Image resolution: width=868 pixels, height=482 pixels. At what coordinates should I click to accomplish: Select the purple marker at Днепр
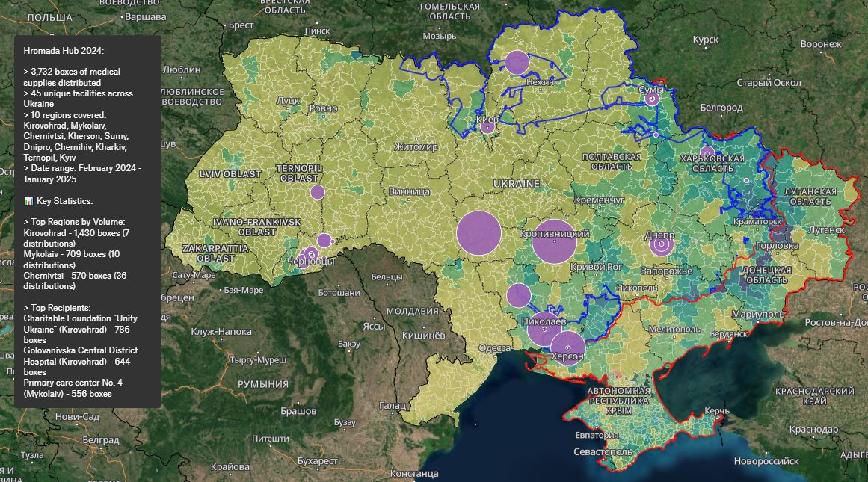[x=662, y=244]
